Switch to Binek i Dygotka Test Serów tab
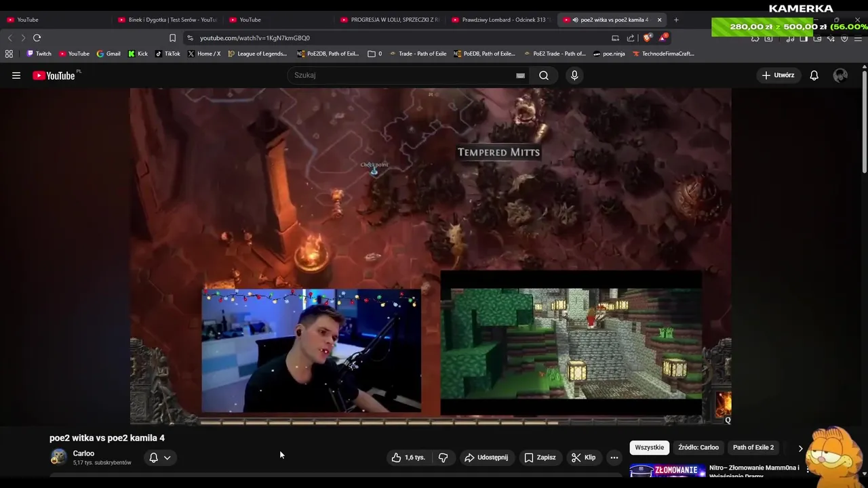The width and height of the screenshot is (868, 488). click(x=167, y=20)
